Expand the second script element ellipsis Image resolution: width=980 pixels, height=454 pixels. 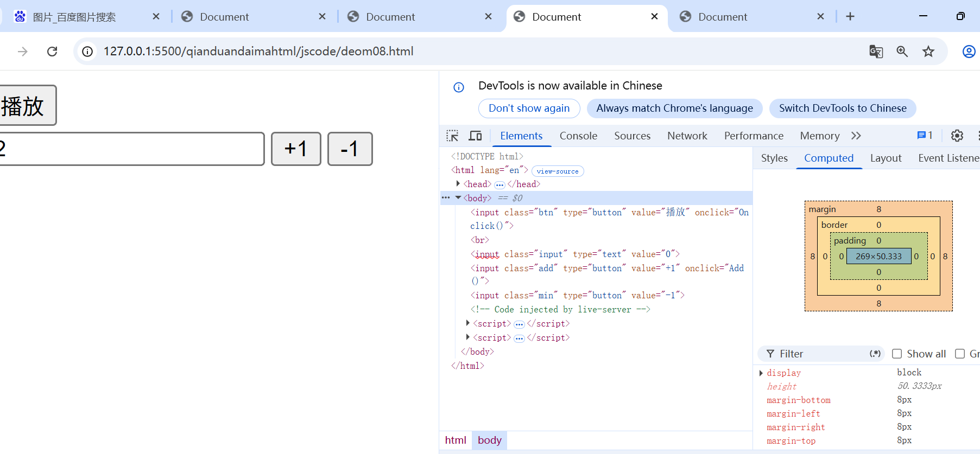[x=519, y=338]
